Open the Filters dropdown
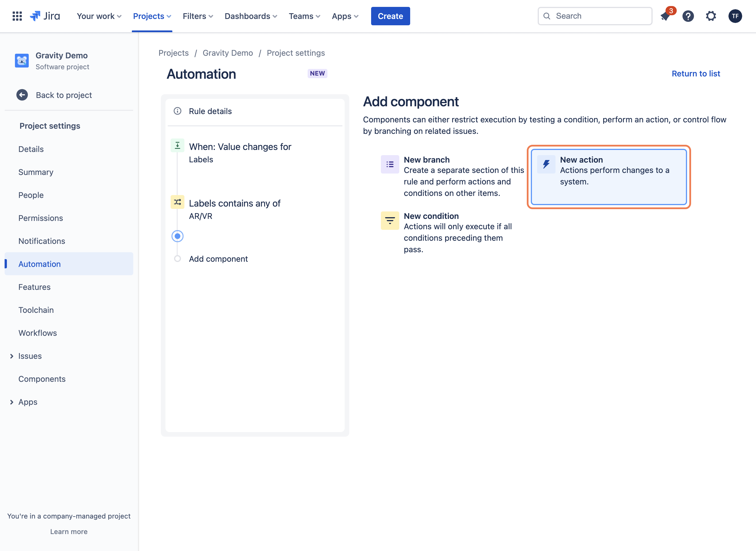Image resolution: width=756 pixels, height=551 pixels. (x=198, y=16)
